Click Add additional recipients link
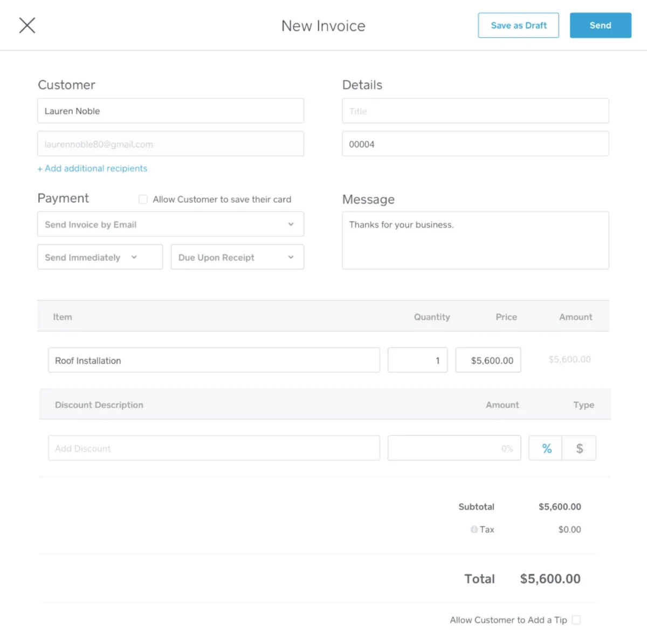Viewport: 647px width, 644px height. tap(92, 168)
